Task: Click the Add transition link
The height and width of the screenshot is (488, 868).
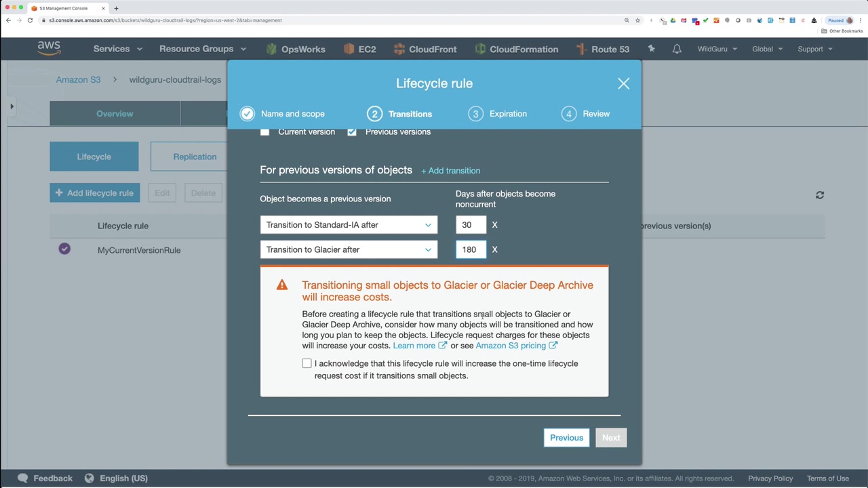Action: pyautogui.click(x=450, y=171)
